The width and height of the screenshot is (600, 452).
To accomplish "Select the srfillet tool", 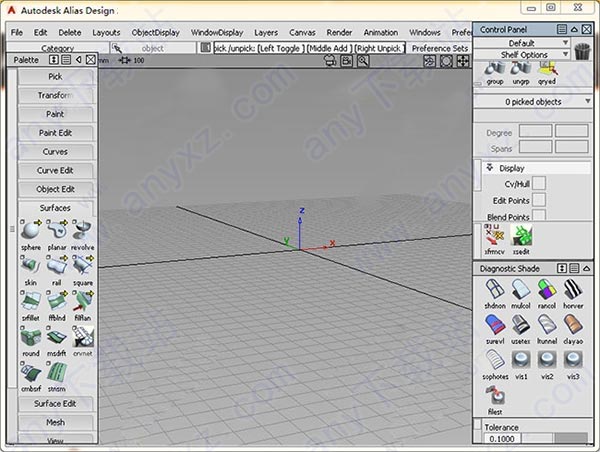I will 31,301.
